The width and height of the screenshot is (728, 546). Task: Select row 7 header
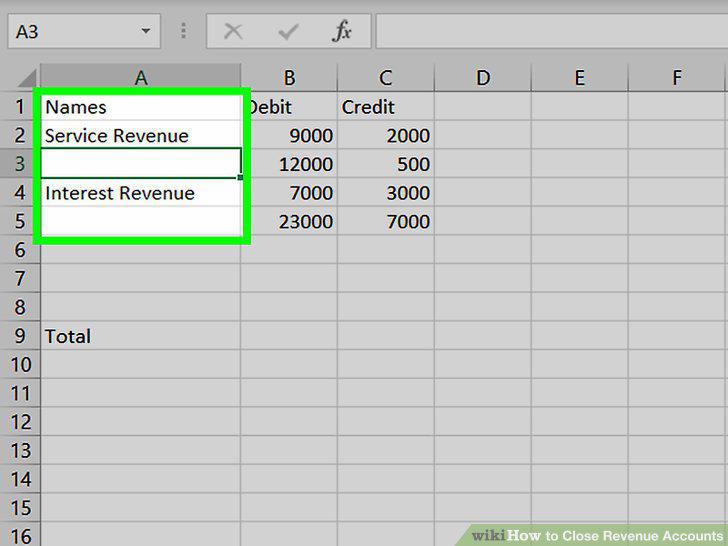pos(20,279)
